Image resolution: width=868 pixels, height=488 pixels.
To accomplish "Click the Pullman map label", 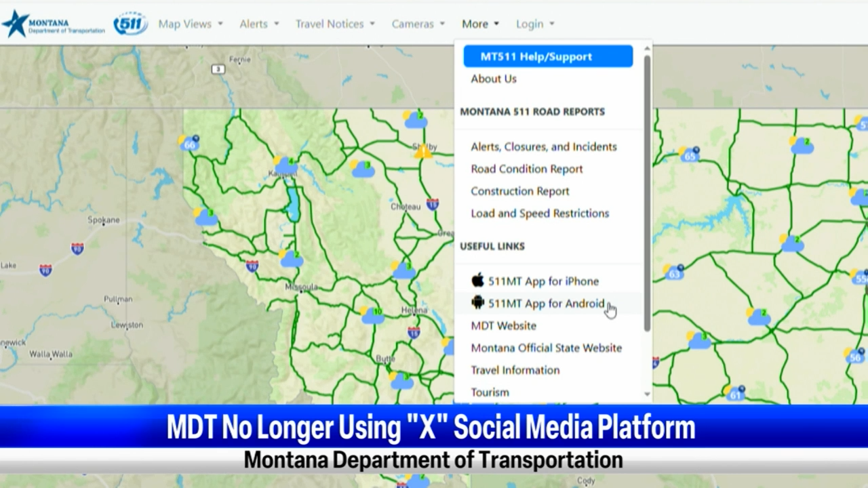I will 119,299.
